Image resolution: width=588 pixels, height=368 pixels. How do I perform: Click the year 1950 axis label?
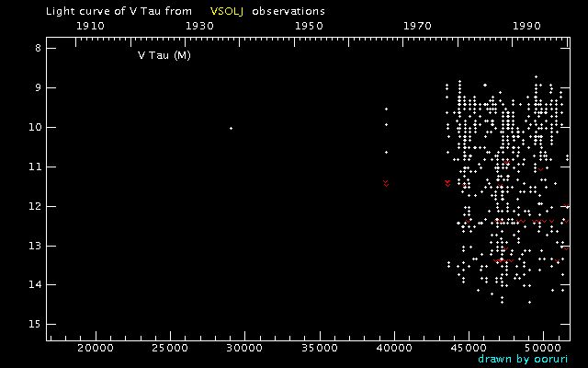(309, 26)
